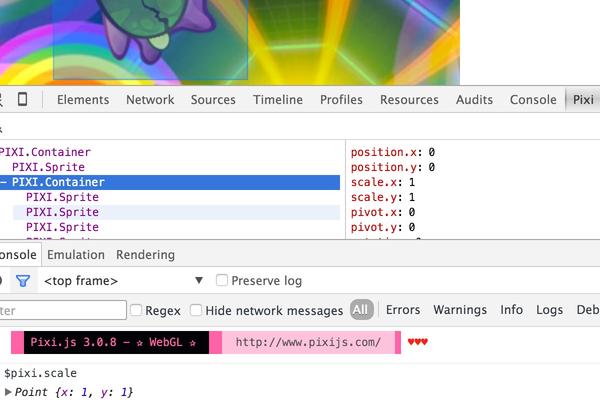Select the hover-highlighted PIXI.Sprite row
The image size is (600, 400).
[x=176, y=212]
